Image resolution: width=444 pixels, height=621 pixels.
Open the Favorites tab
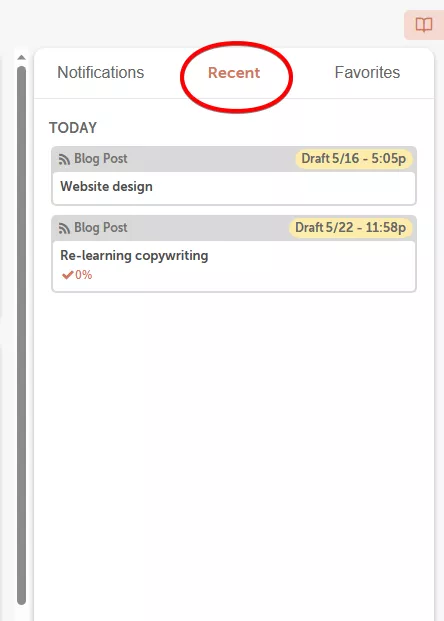(367, 72)
